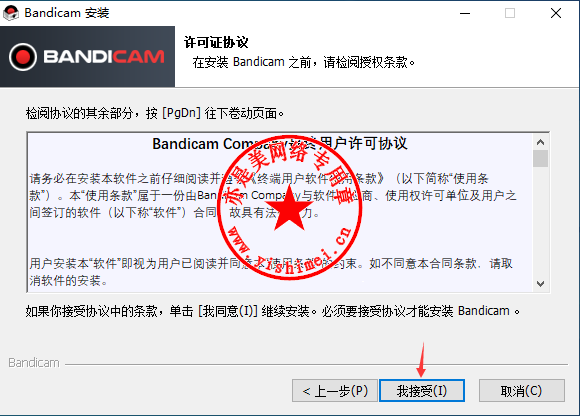Click the red star in the watermark stamp
This screenshot has width=580, height=416.
tap(290, 209)
